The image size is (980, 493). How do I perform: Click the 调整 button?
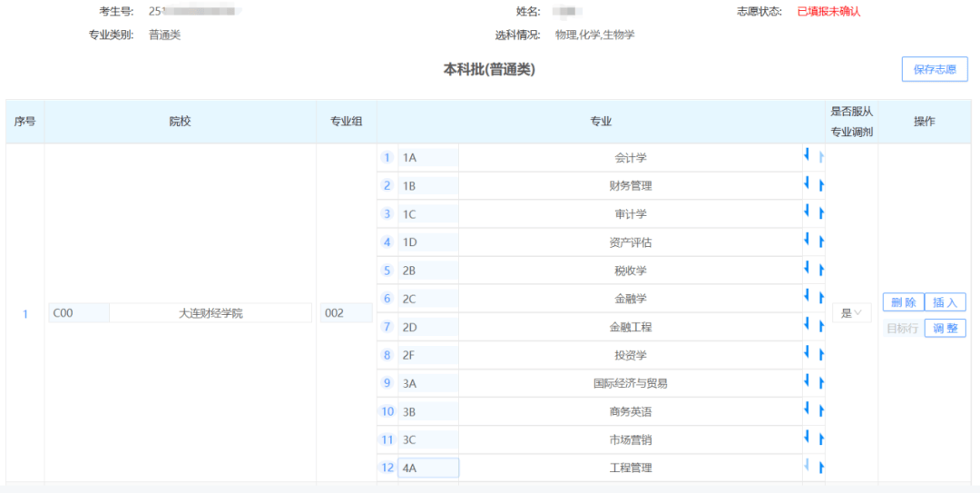pos(945,328)
